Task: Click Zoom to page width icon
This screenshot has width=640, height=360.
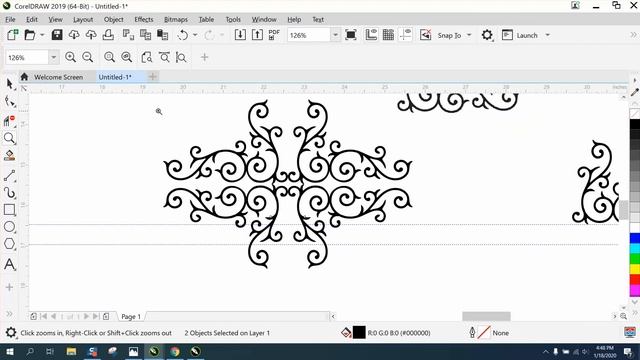Action: tap(164, 57)
